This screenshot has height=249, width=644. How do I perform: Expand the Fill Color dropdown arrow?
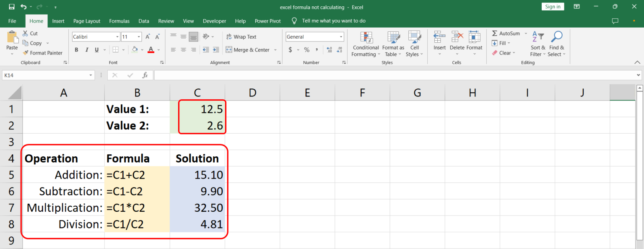(x=142, y=49)
